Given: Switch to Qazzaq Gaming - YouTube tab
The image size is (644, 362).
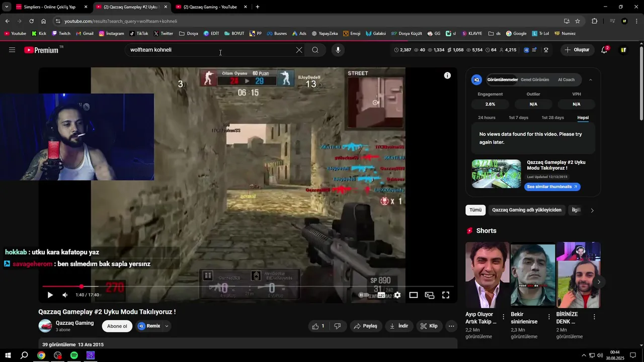Looking at the screenshot, I should pos(211,7).
